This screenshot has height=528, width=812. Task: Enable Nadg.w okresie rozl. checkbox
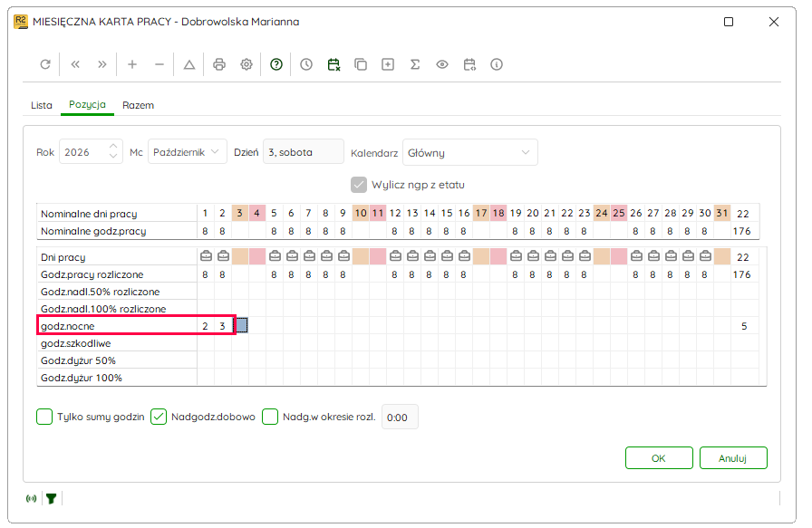pos(270,417)
